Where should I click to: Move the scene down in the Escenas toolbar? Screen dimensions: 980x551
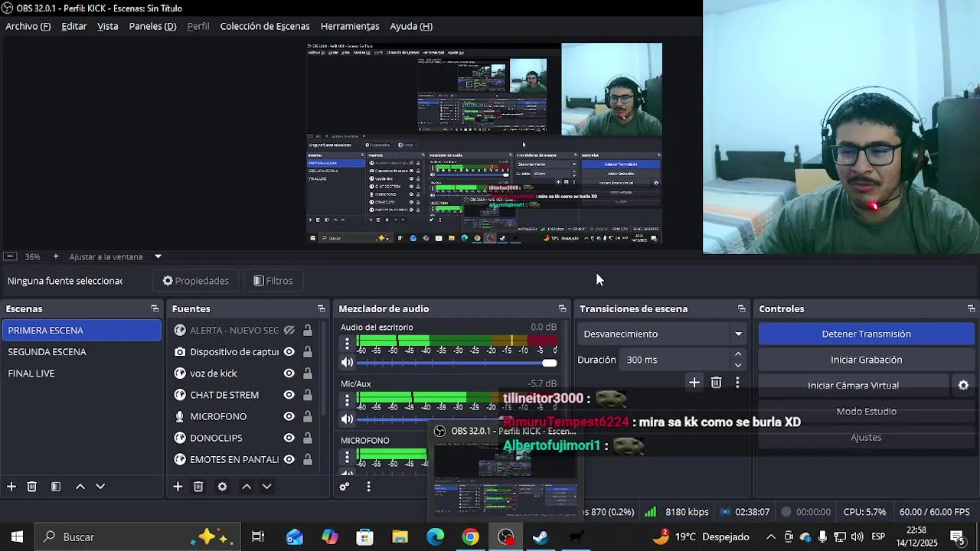[100, 487]
